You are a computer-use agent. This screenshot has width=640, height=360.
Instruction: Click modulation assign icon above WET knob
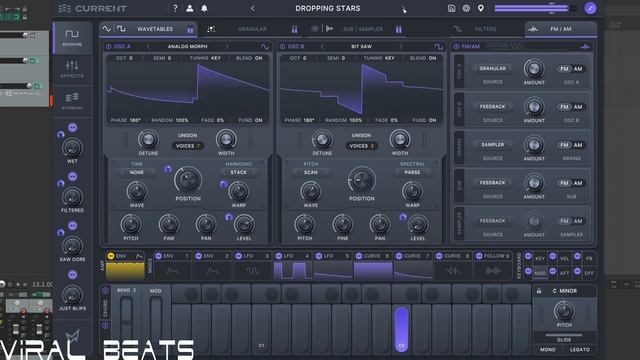click(73, 128)
